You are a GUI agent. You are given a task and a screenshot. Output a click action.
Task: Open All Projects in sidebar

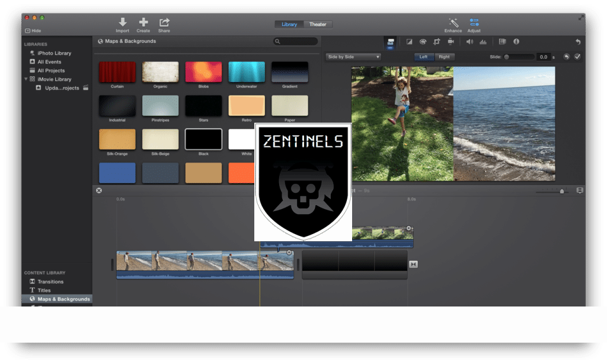51,71
